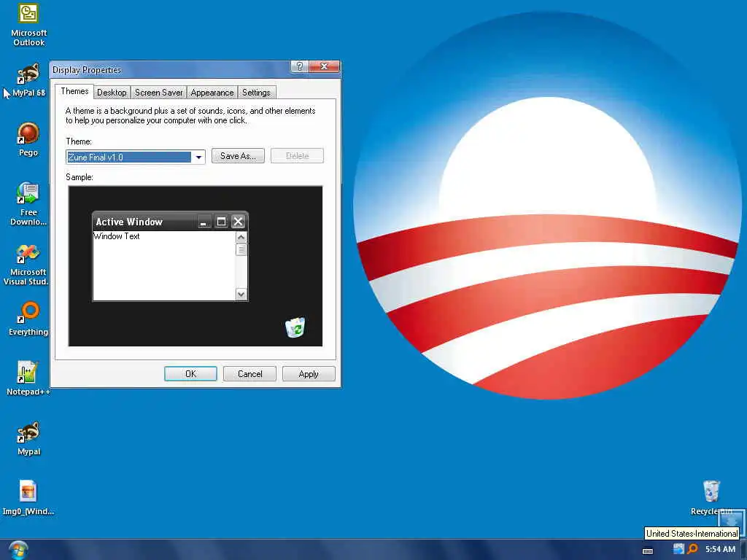Viewport: 747px width, 560px height.
Task: Click the 'Window Text' sample text
Action: click(117, 236)
